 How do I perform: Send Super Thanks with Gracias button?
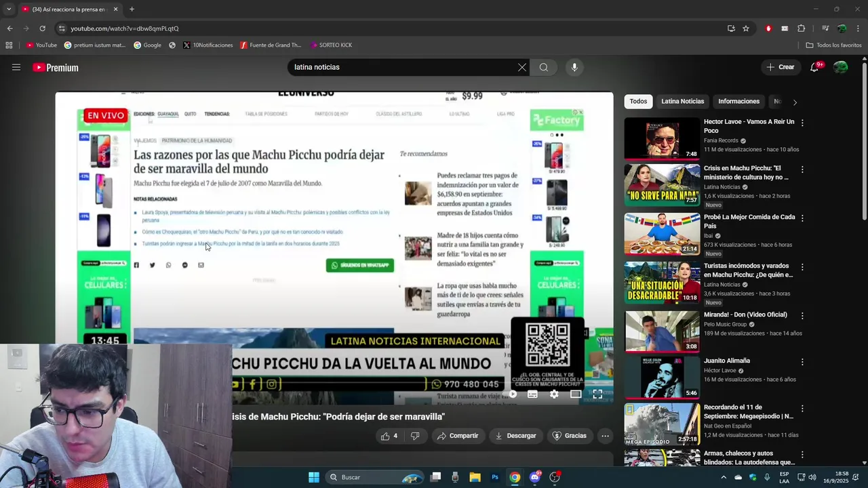[570, 436]
